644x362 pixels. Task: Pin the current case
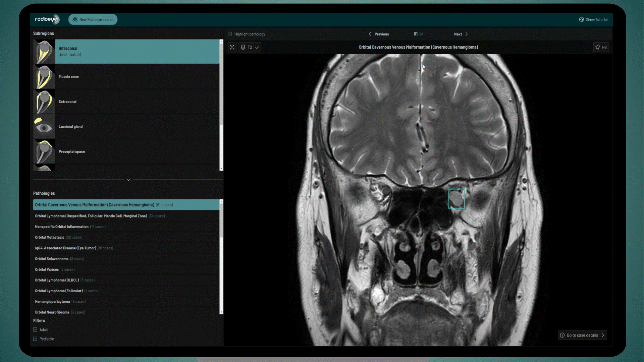click(601, 47)
